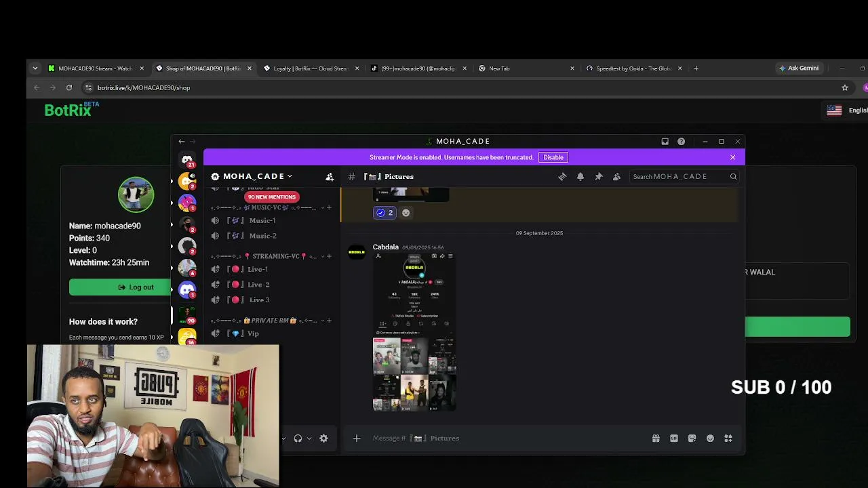The image size is (868, 488).
Task: Reload the BotRix page in Chrome
Action: pyautogui.click(x=69, y=87)
